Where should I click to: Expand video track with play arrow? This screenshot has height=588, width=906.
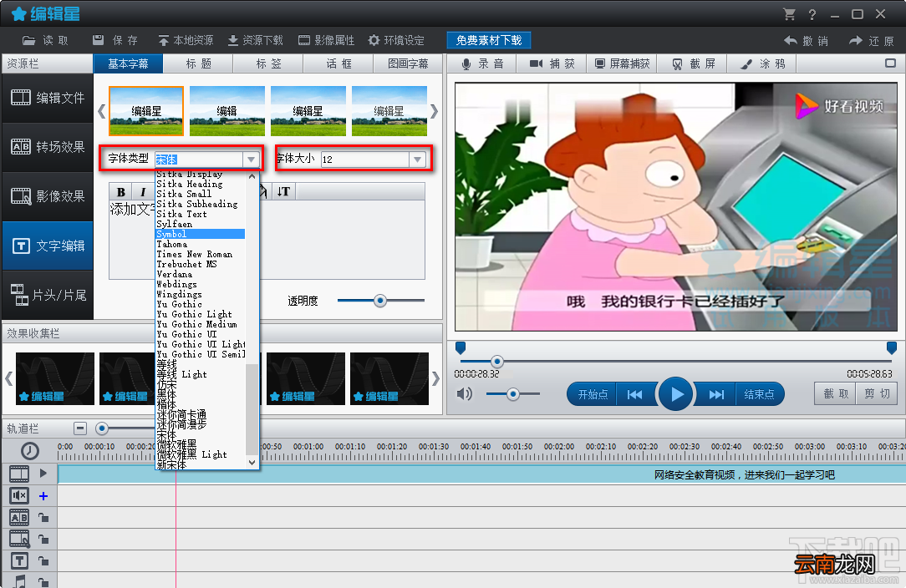43,474
